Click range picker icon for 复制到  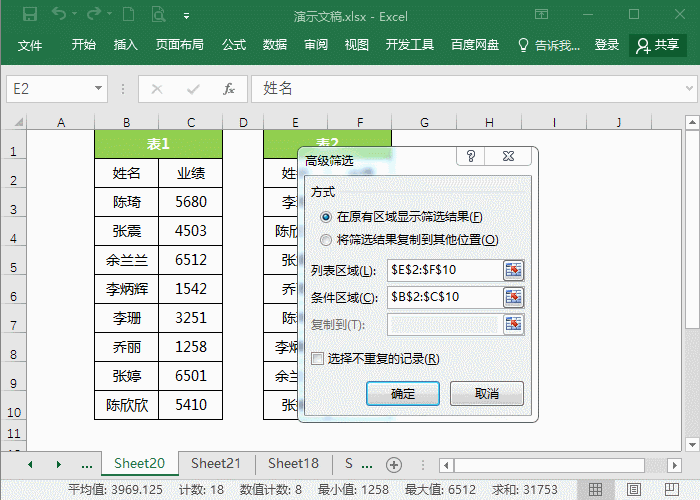coord(513,325)
